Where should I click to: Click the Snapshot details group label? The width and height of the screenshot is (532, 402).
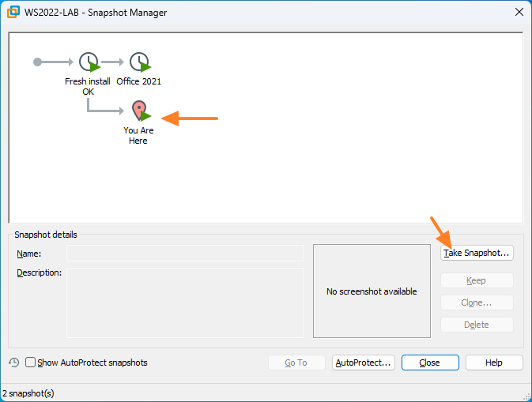[x=46, y=235]
